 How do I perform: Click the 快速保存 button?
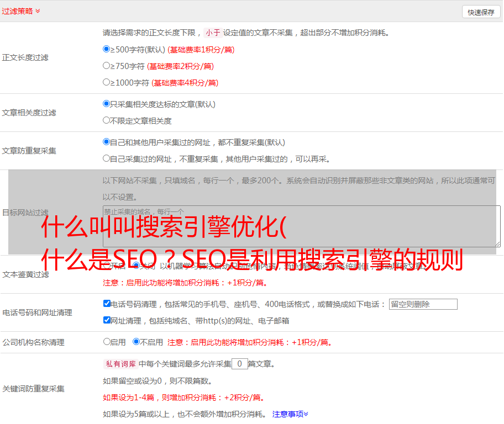[x=481, y=12]
